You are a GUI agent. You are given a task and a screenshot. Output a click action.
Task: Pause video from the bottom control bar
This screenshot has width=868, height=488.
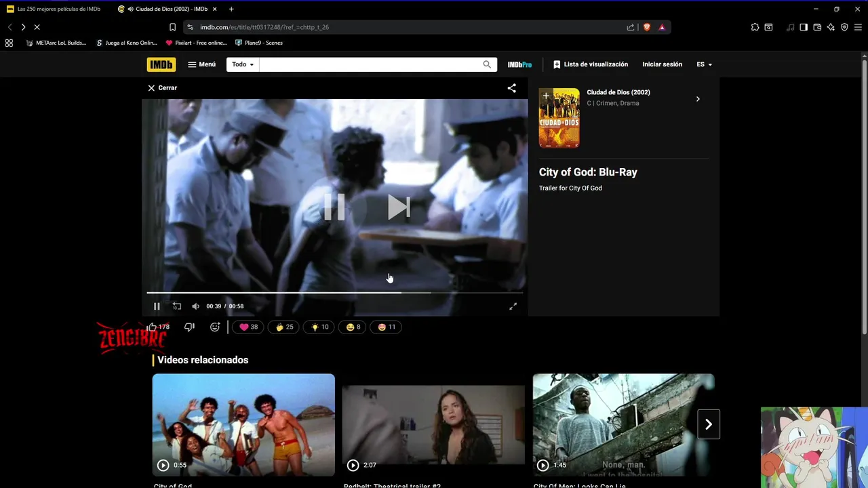tap(157, 306)
